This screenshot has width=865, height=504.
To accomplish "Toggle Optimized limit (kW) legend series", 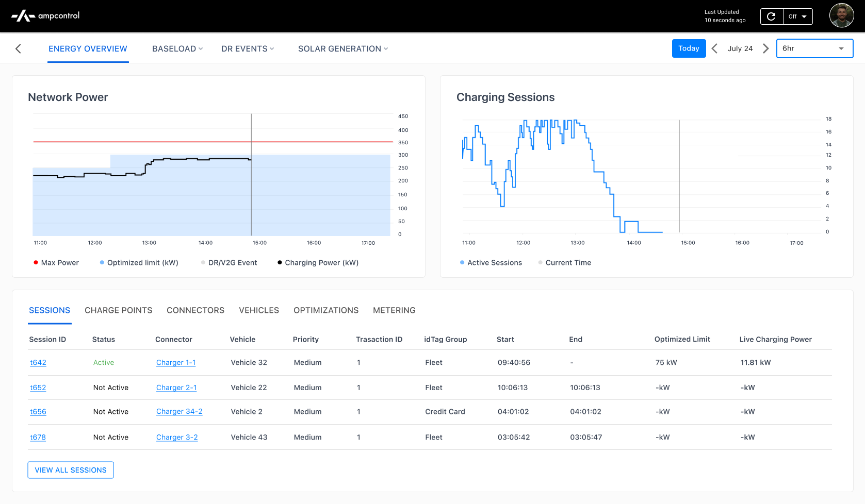I will 139,263.
